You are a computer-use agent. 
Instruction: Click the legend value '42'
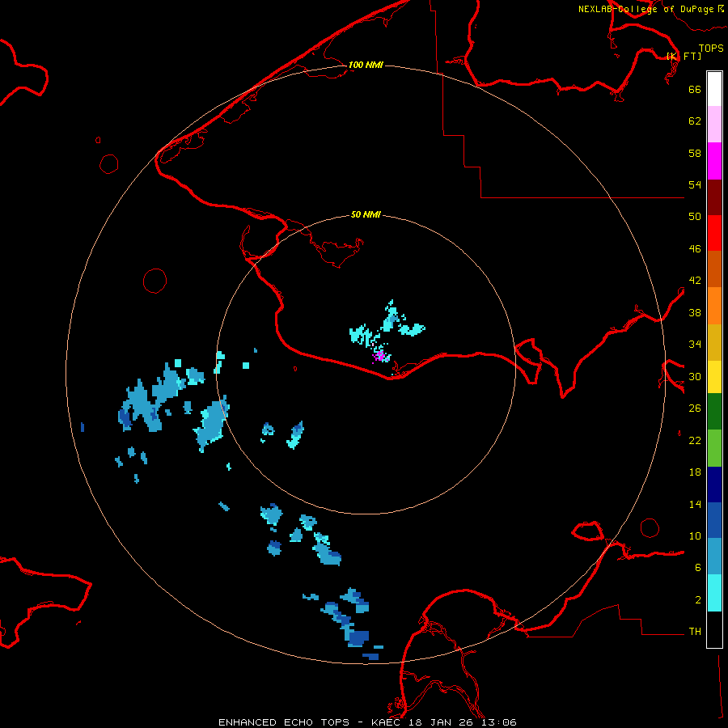[x=695, y=281]
